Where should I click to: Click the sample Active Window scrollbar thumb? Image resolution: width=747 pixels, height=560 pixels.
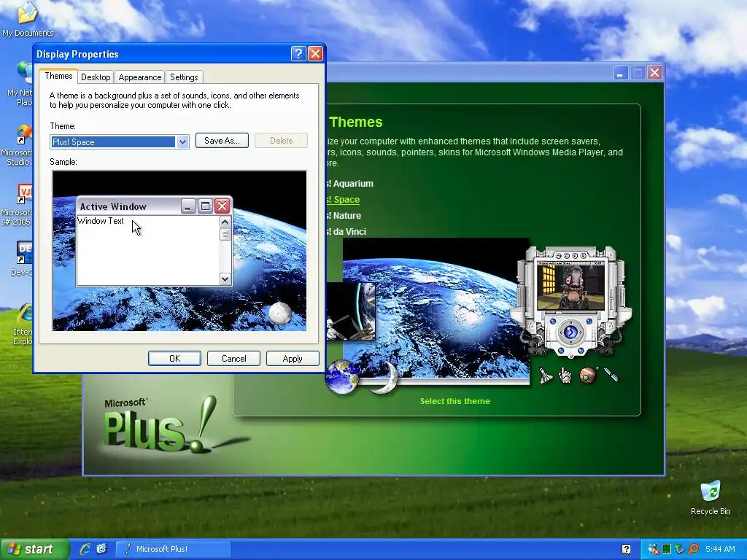coord(225,234)
